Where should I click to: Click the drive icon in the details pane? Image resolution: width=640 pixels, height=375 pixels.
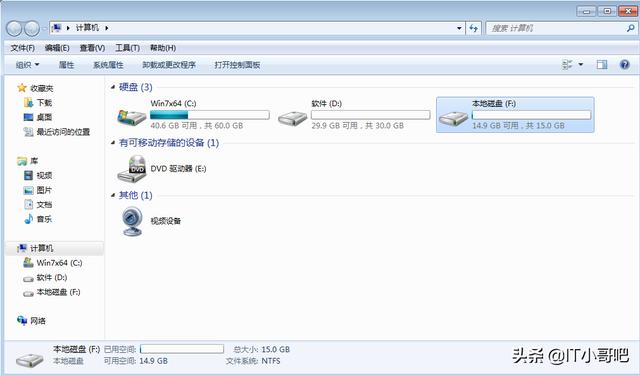click(29, 359)
